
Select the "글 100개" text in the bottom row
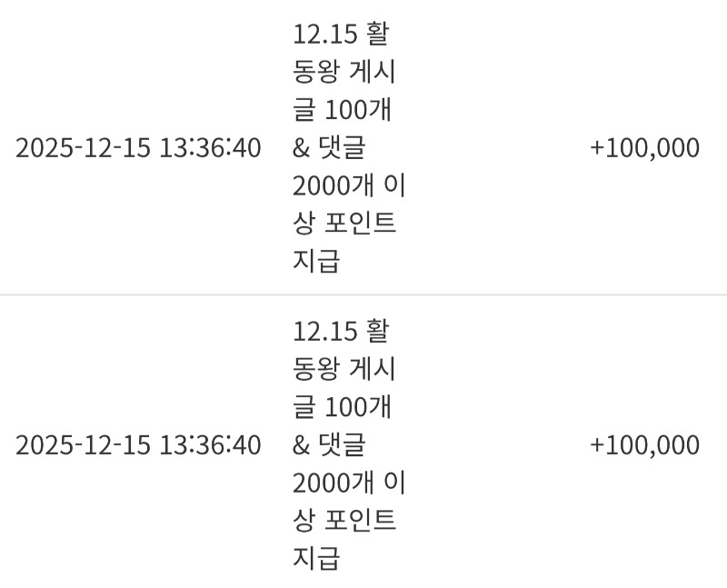(342, 407)
